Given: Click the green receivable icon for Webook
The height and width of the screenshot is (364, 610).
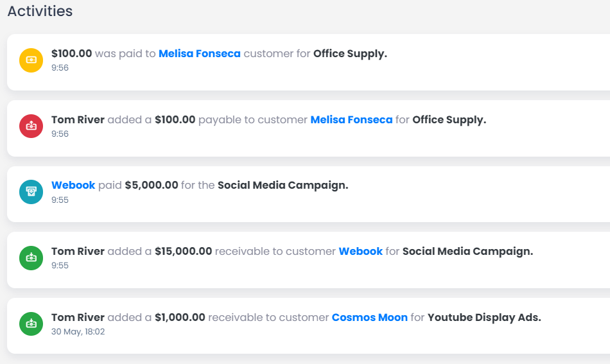Looking at the screenshot, I should [x=31, y=258].
